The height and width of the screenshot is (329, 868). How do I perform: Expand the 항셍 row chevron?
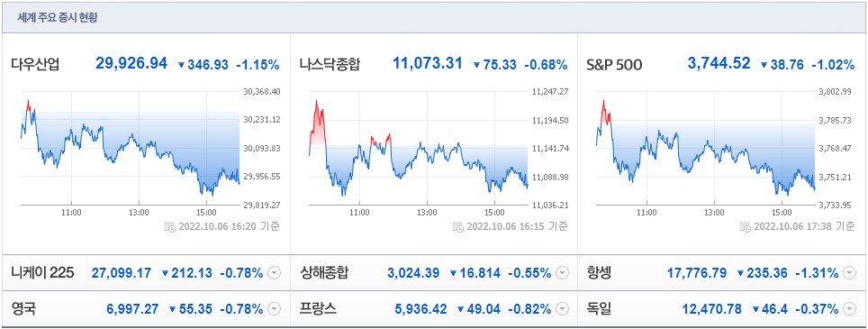pyautogui.click(x=850, y=273)
